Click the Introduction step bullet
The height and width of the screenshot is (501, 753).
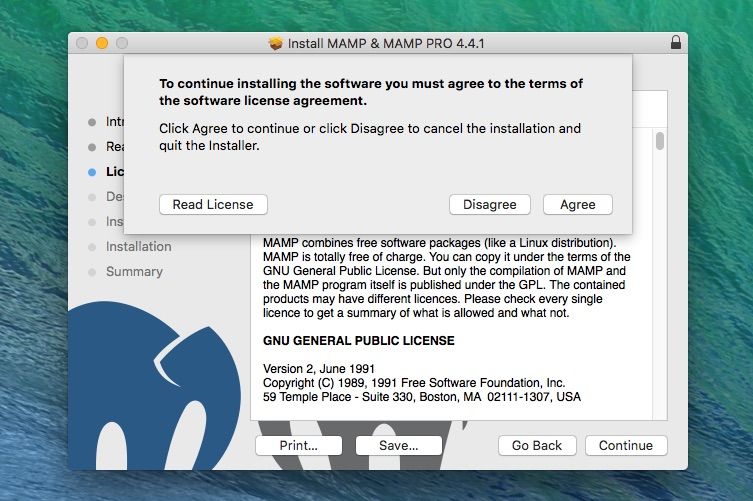92,122
